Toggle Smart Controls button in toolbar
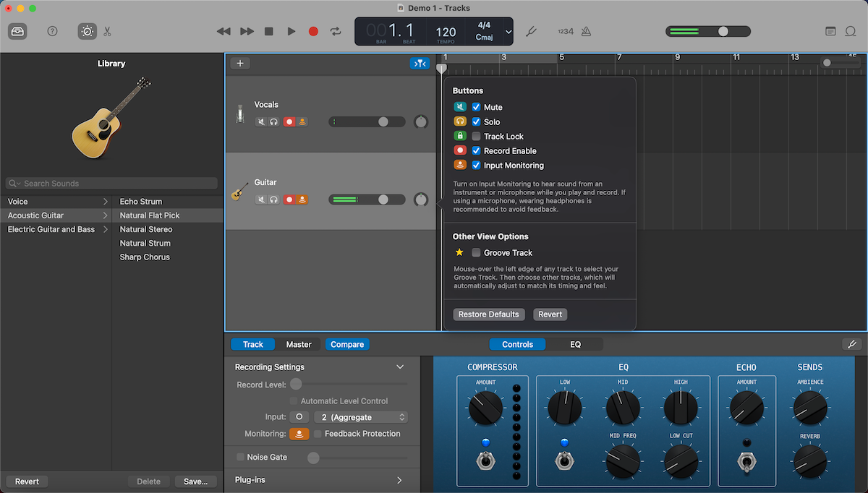This screenshot has height=493, width=868. (88, 31)
